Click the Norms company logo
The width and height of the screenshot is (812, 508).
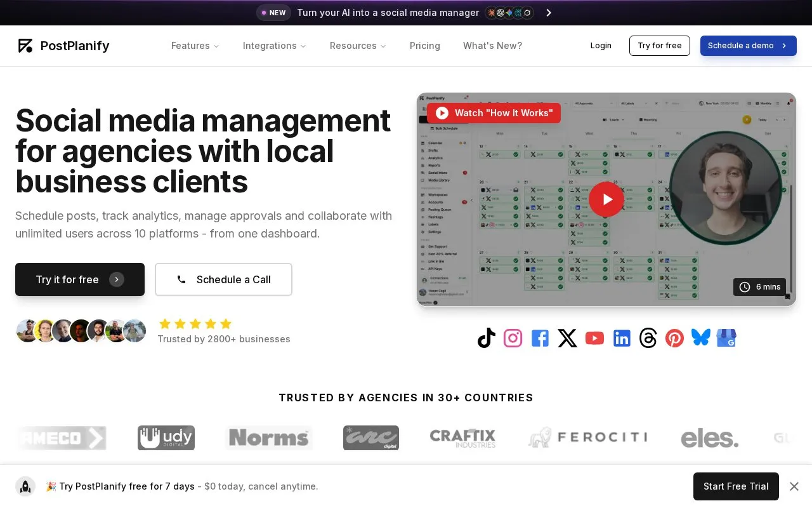click(x=269, y=438)
